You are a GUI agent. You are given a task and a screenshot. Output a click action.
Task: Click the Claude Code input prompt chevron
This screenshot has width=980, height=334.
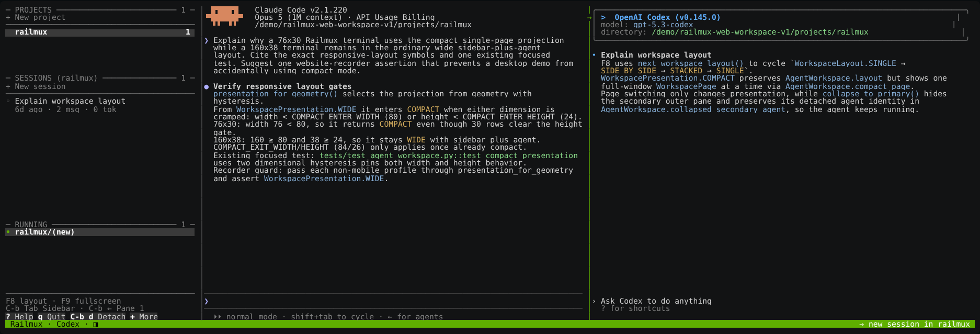[207, 301]
